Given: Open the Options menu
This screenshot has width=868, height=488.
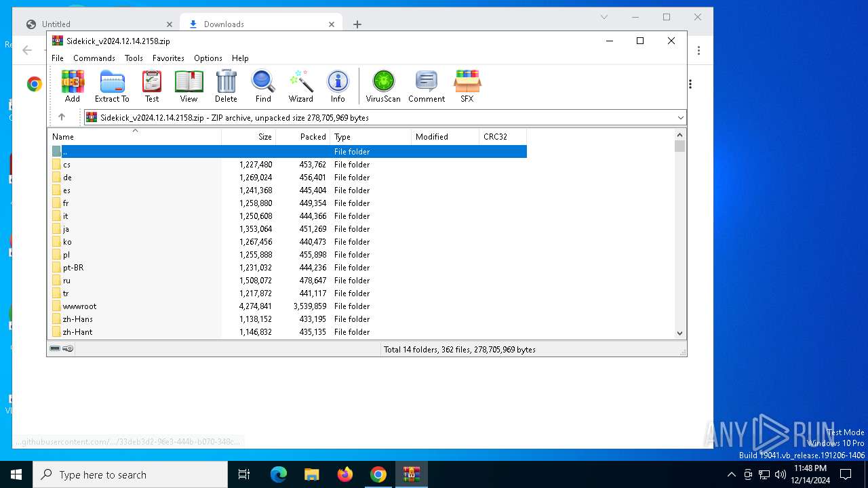Looking at the screenshot, I should 208,58.
